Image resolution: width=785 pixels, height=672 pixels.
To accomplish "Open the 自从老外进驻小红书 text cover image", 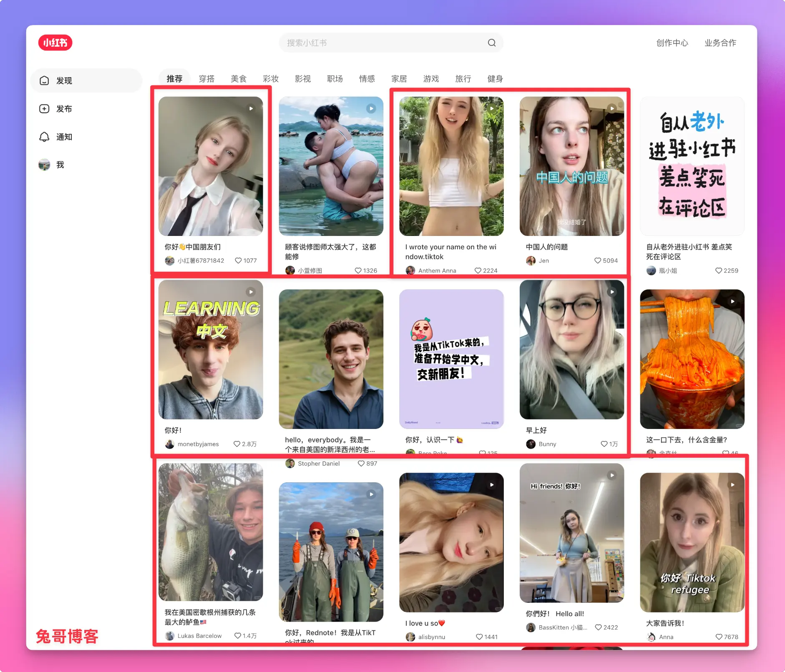I will pos(692,166).
